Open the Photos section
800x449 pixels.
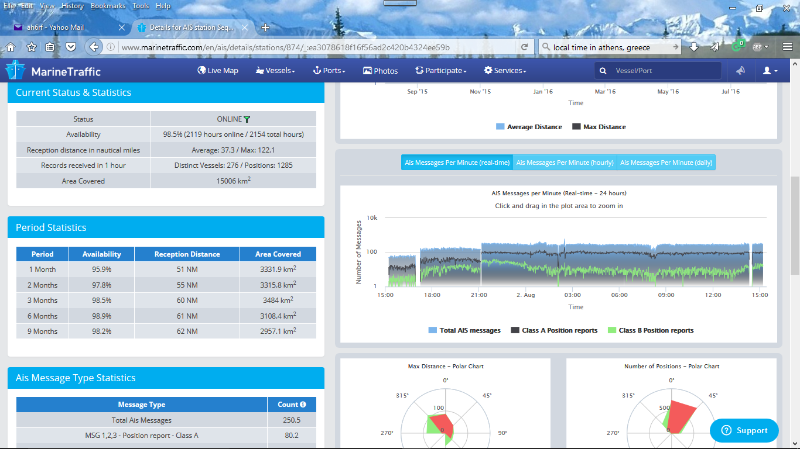pyautogui.click(x=380, y=71)
